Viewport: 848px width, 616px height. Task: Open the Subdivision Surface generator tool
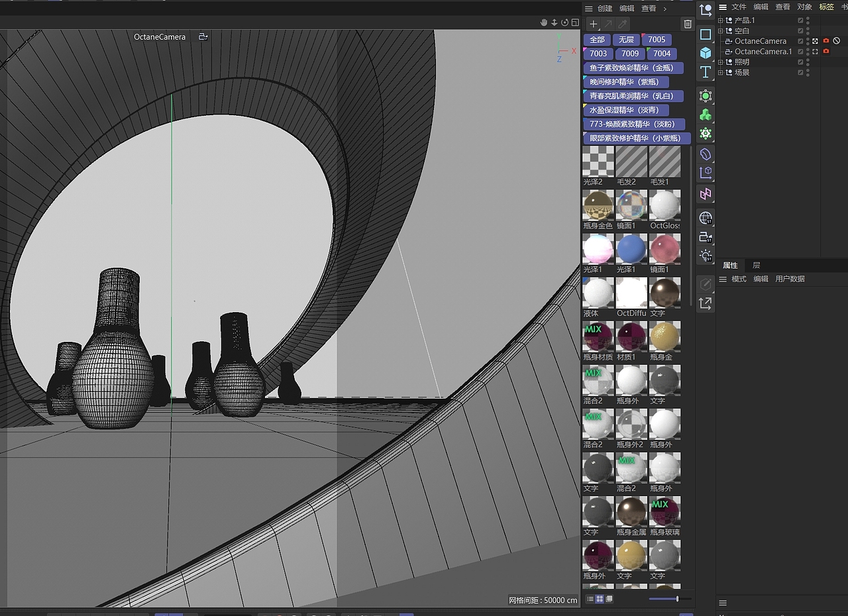[706, 96]
